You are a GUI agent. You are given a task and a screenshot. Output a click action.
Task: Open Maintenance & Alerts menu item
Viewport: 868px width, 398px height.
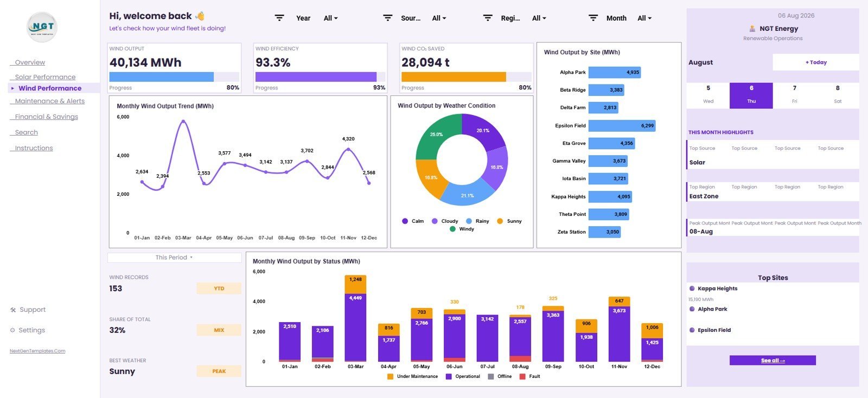pos(49,101)
